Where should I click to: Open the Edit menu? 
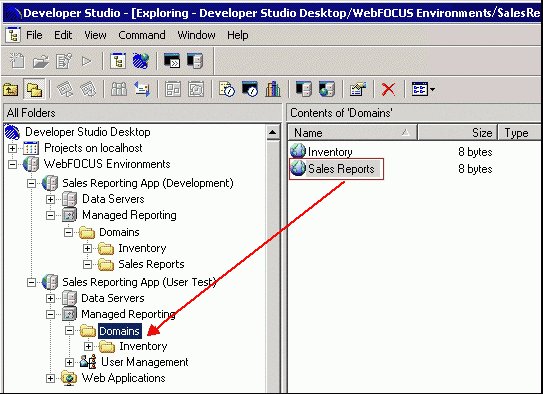pos(63,35)
